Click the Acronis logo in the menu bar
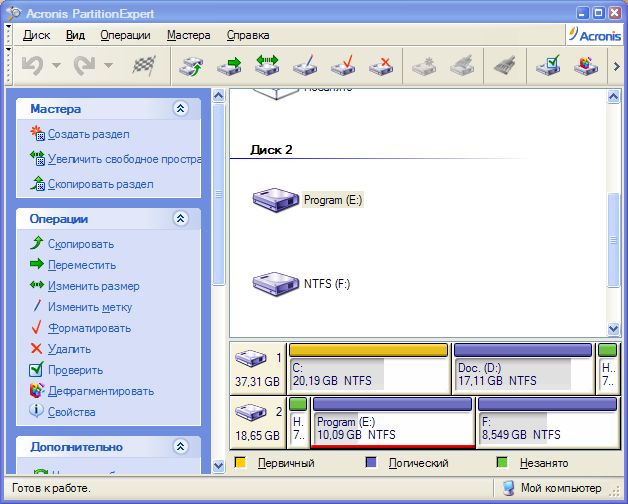The width and height of the screenshot is (628, 504). (x=595, y=35)
